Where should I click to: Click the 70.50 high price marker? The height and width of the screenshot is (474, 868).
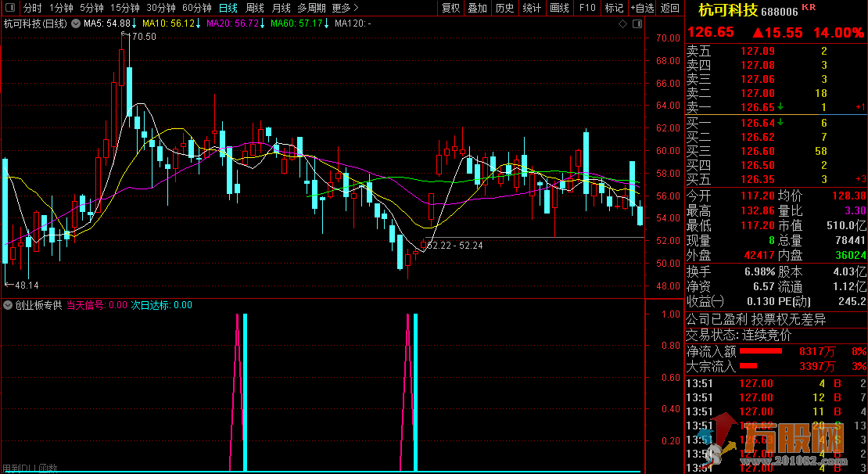point(144,37)
